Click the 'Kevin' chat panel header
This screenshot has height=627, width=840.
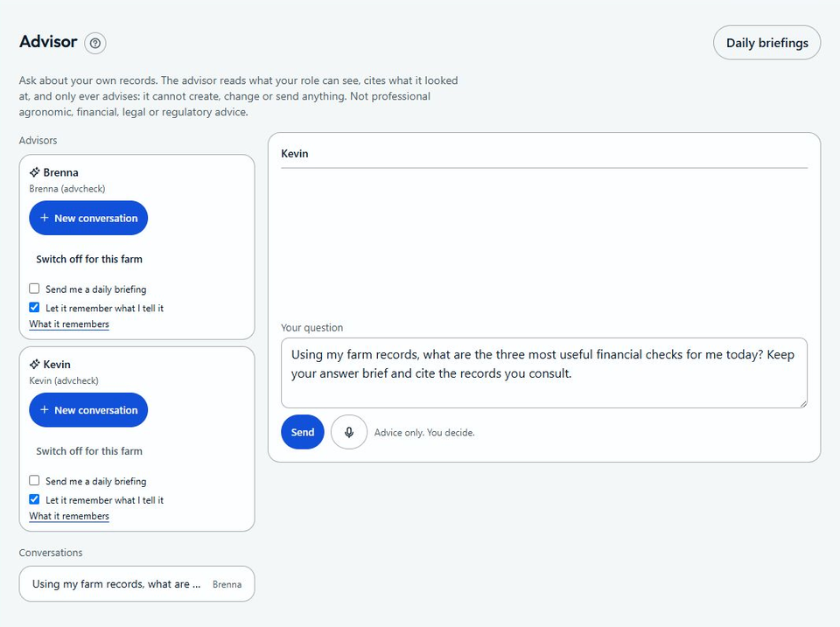(x=295, y=154)
